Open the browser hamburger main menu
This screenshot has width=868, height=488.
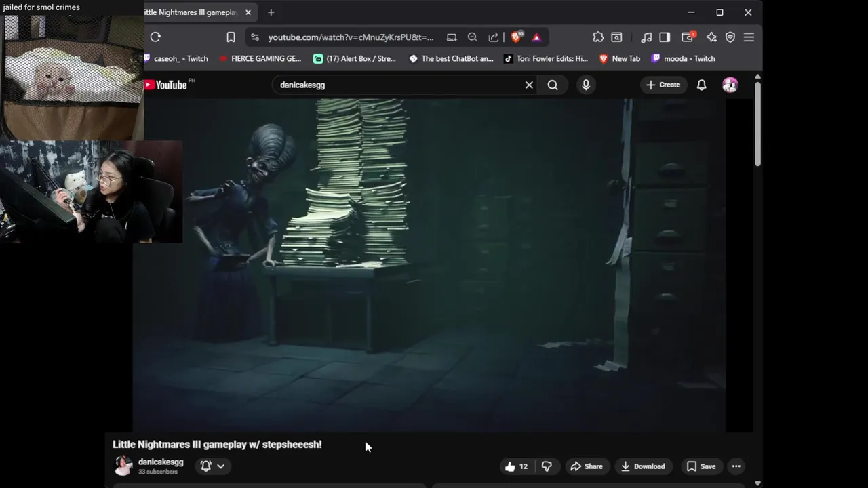pos(749,37)
